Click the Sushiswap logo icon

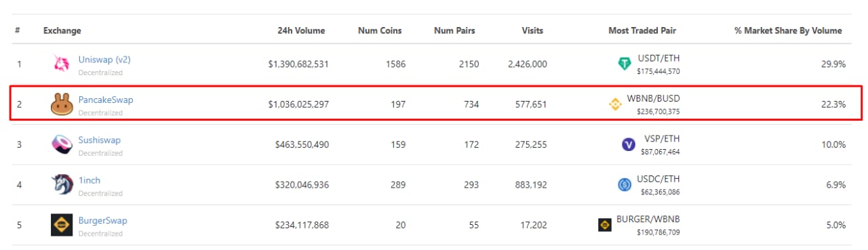tap(62, 144)
